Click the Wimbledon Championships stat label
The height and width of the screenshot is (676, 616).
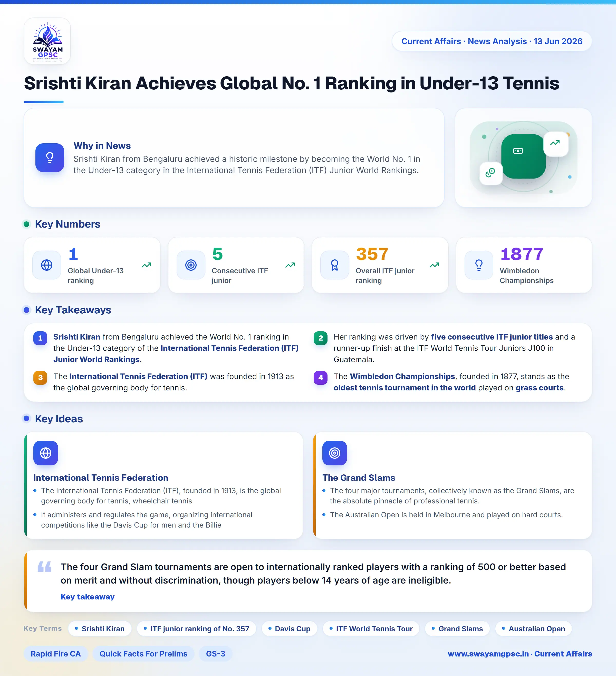[526, 276]
